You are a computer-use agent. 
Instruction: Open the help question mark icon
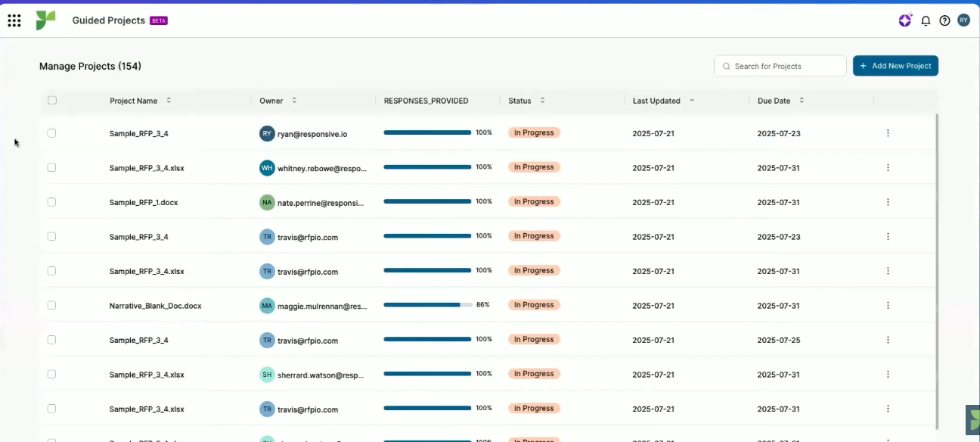coord(944,21)
